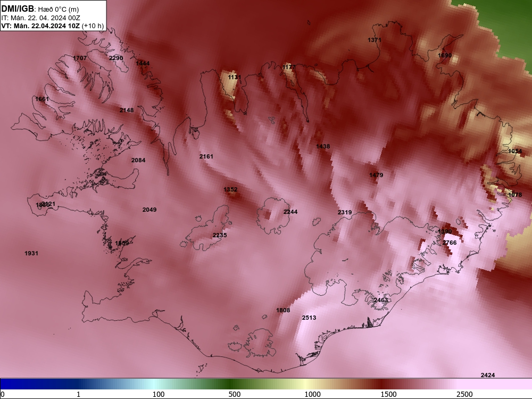The image size is (532, 399).
Task: Select the 1438 map value
Action: coord(323,147)
